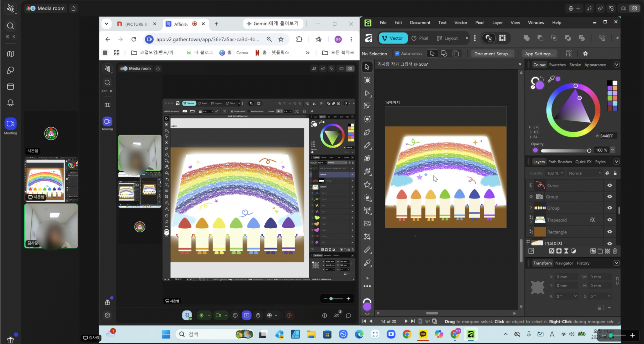
Task: Expand the Group layer with crayon thumbnail
Action: click(x=531, y=208)
